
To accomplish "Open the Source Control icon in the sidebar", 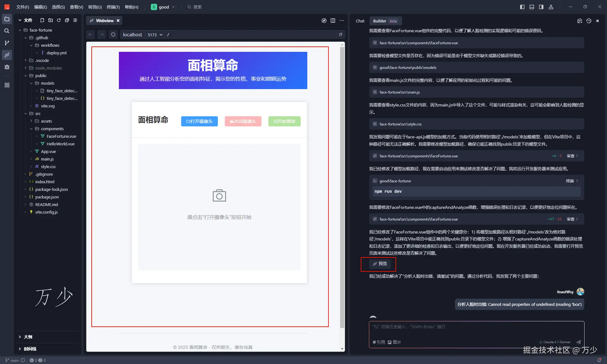I will click(7, 43).
